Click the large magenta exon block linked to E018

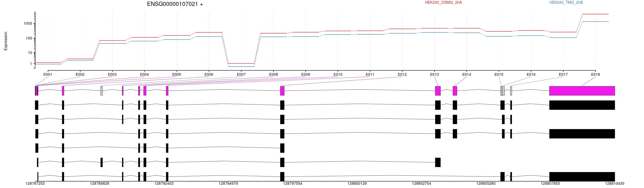tap(582, 91)
